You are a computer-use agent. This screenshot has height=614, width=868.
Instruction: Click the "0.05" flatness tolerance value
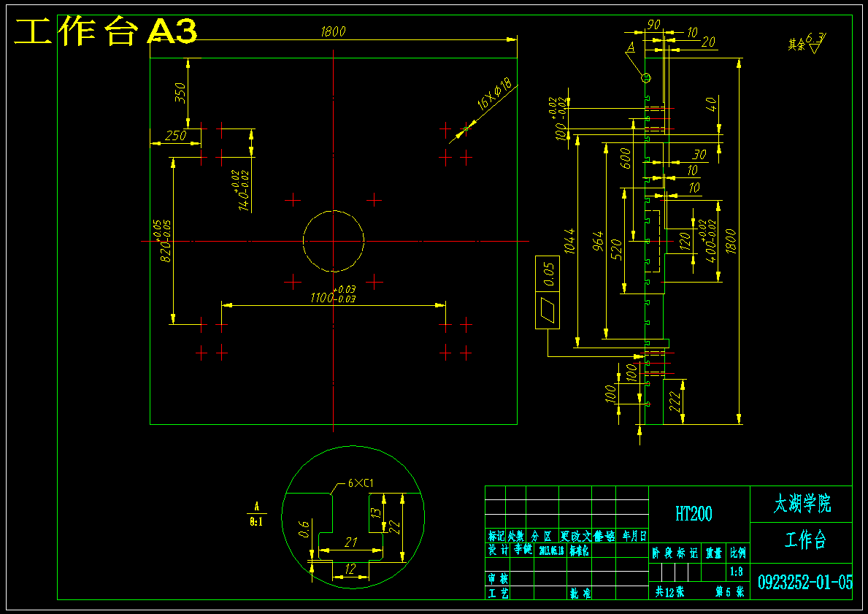pos(548,274)
